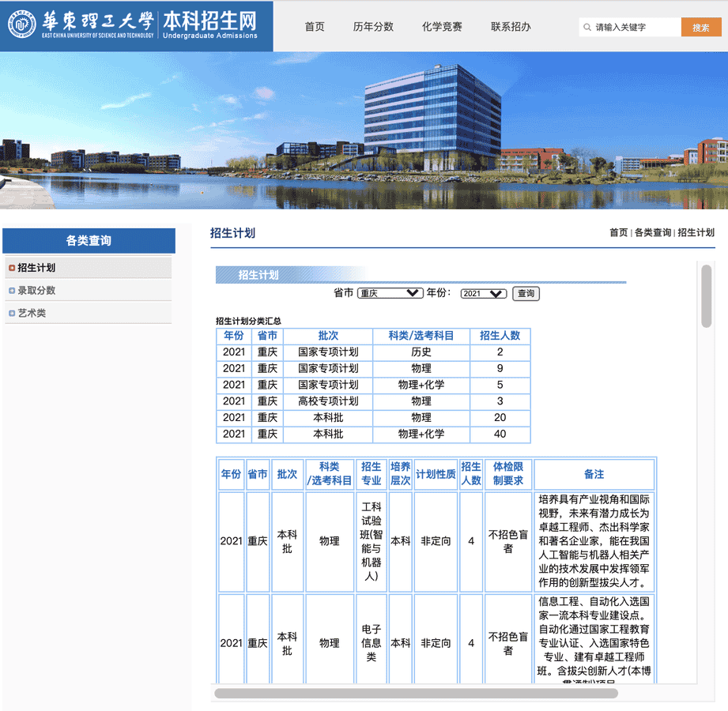Go to 首页 in top navigation

tap(315, 27)
